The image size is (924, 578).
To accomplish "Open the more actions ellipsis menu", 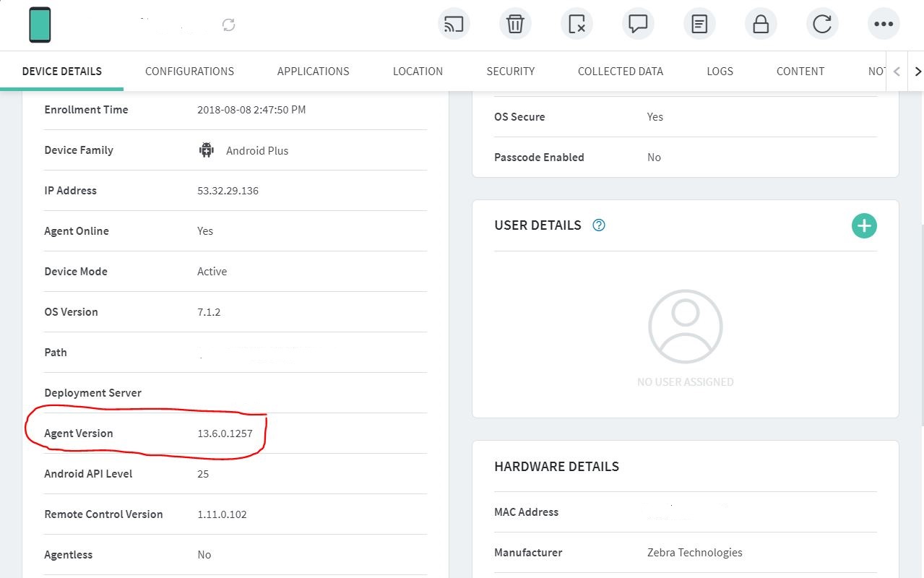I will tap(884, 25).
